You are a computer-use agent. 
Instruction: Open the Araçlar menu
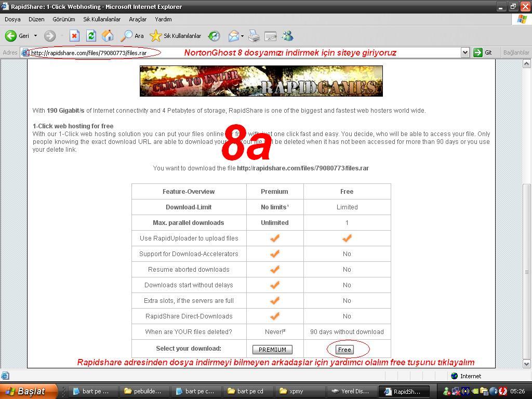(138, 19)
